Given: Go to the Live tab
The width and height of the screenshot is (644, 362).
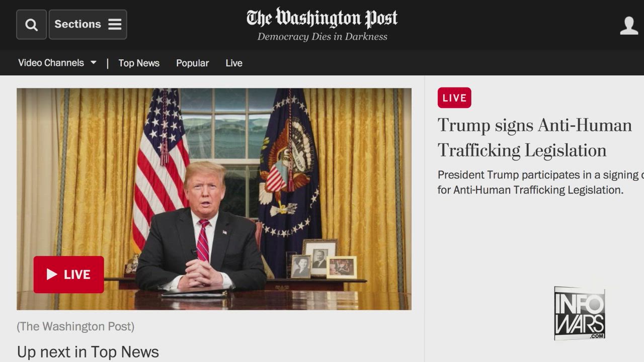Looking at the screenshot, I should (234, 63).
